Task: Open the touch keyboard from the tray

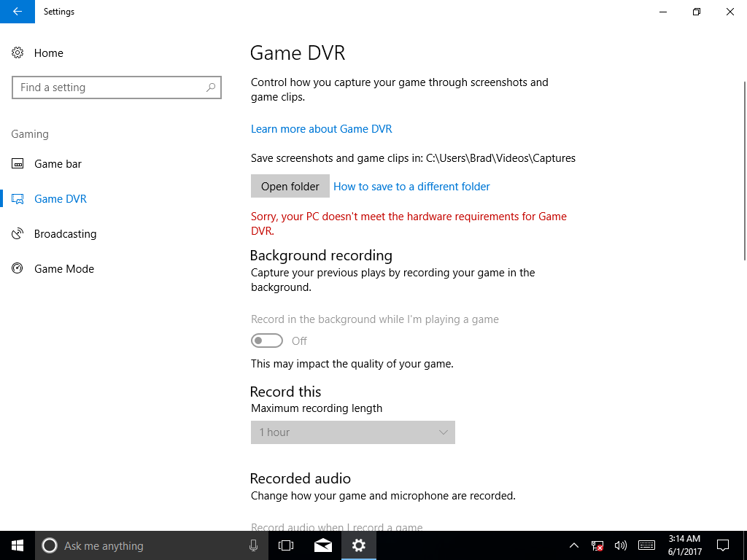Action: point(646,545)
